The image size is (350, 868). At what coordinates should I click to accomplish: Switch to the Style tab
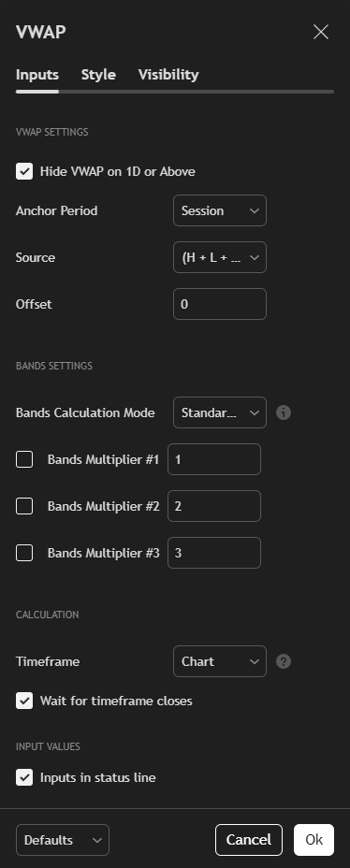click(x=98, y=75)
